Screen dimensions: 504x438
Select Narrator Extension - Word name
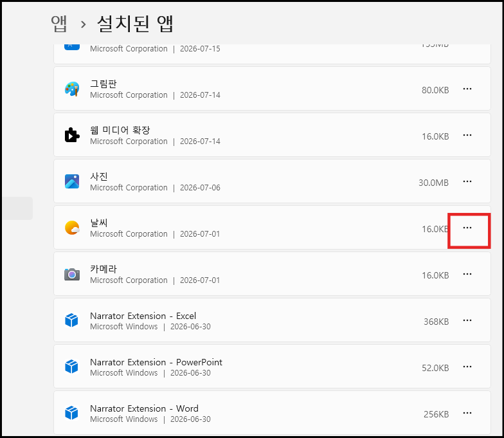click(144, 408)
